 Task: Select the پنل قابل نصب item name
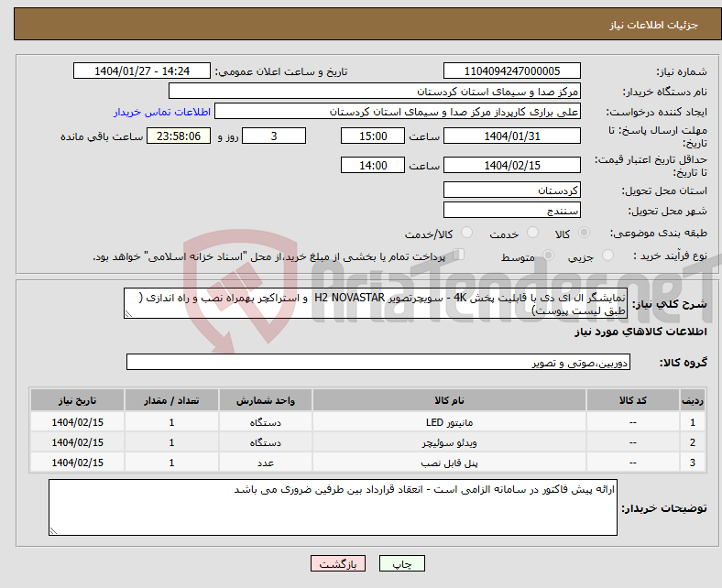(x=449, y=463)
